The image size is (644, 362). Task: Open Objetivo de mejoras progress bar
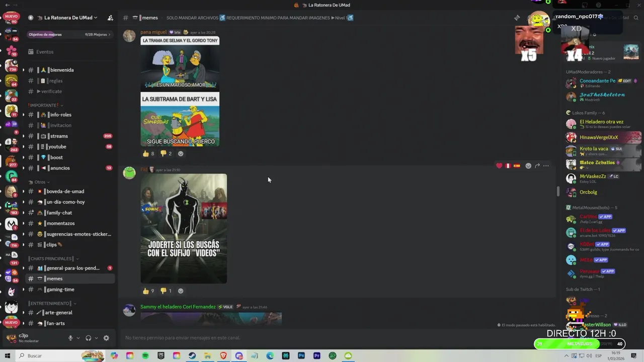pyautogui.click(x=70, y=35)
